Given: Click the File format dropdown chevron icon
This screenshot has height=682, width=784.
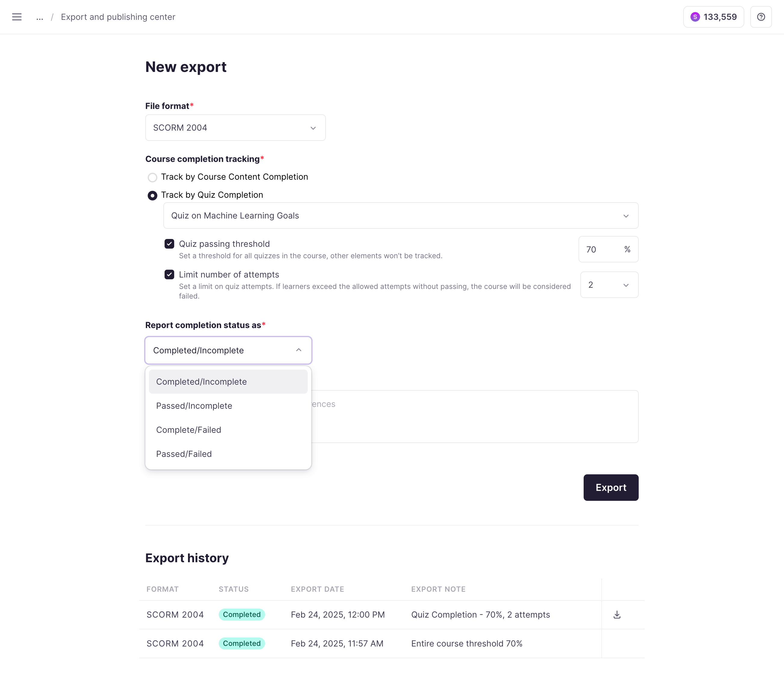Looking at the screenshot, I should 313,128.
